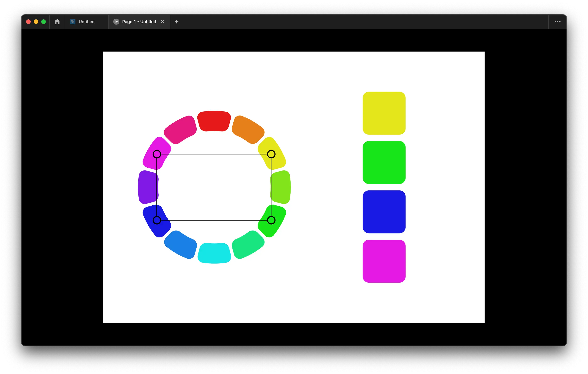
Task: Click the magenta square swatch
Action: pos(384,261)
